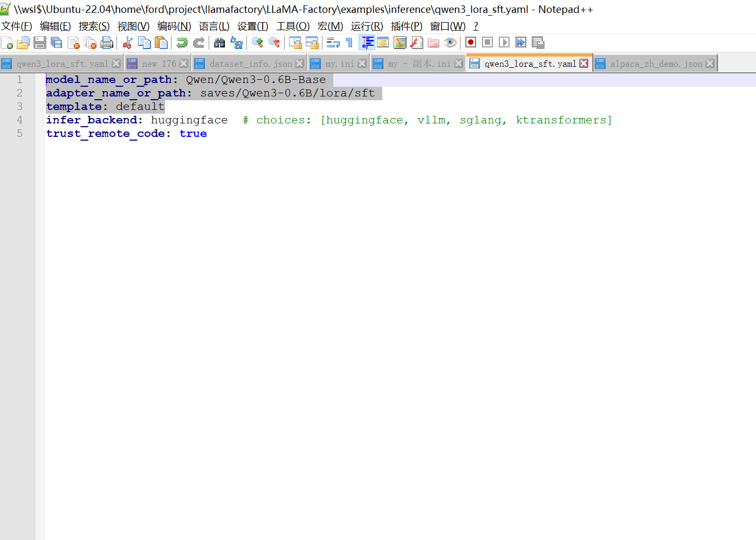
Task: Open the ? help menu
Action: [476, 26]
